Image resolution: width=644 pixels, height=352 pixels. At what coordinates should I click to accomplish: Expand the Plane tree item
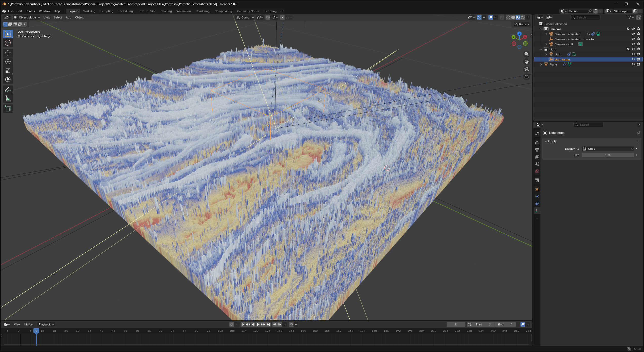click(541, 64)
